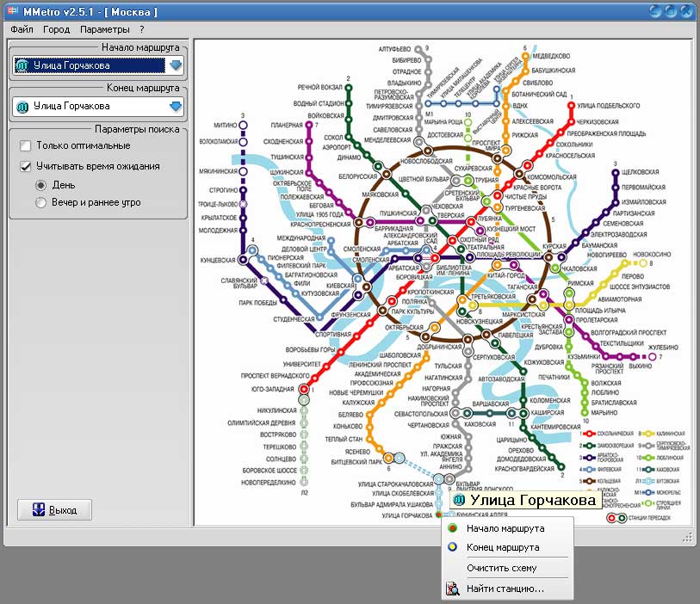
Task: Click the Строгино station marker
Action: point(243,190)
